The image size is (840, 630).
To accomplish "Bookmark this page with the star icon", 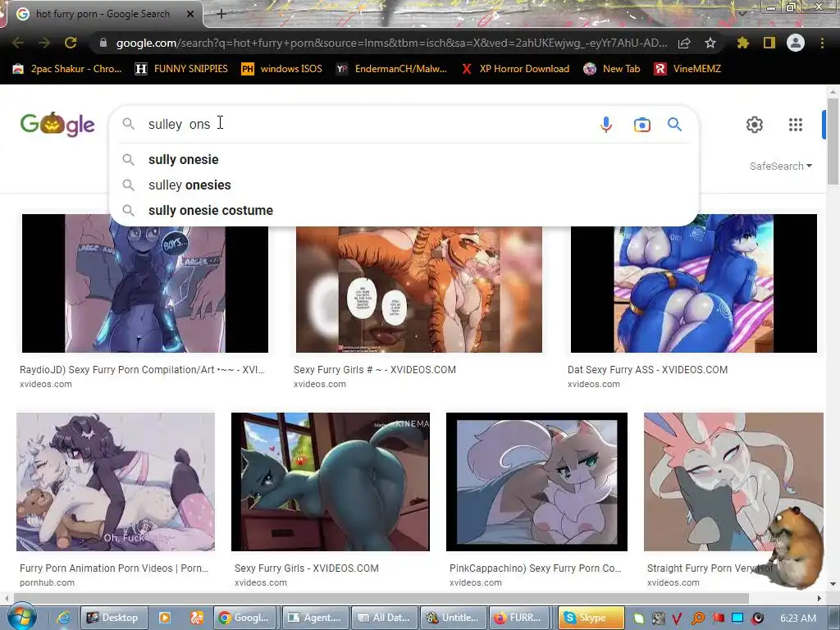I will (x=710, y=43).
